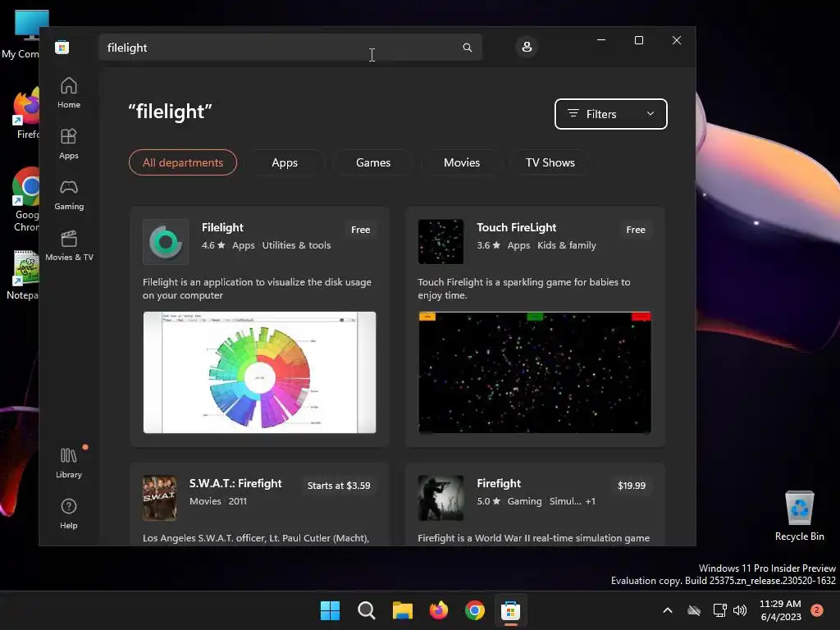Launch Google Chrome from the taskbar

click(475, 610)
